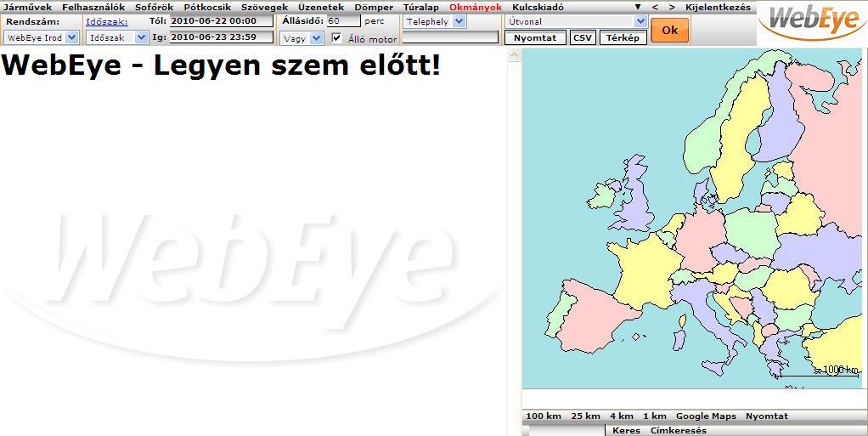Open the Járművek menu
This screenshot has width=868, height=436.
pyautogui.click(x=28, y=7)
